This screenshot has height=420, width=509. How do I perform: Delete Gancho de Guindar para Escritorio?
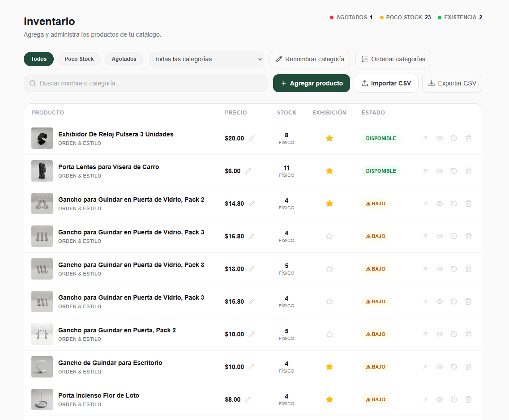click(468, 367)
